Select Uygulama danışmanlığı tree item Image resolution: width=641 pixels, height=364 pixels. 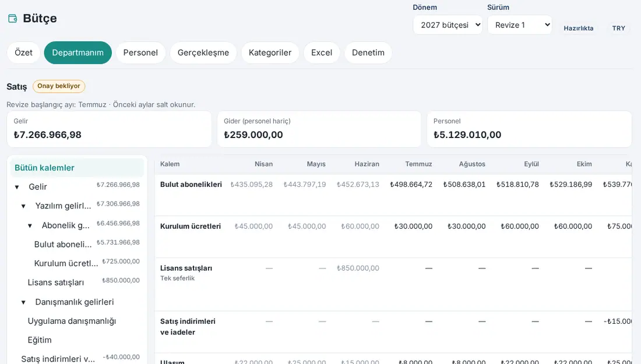tap(72, 321)
